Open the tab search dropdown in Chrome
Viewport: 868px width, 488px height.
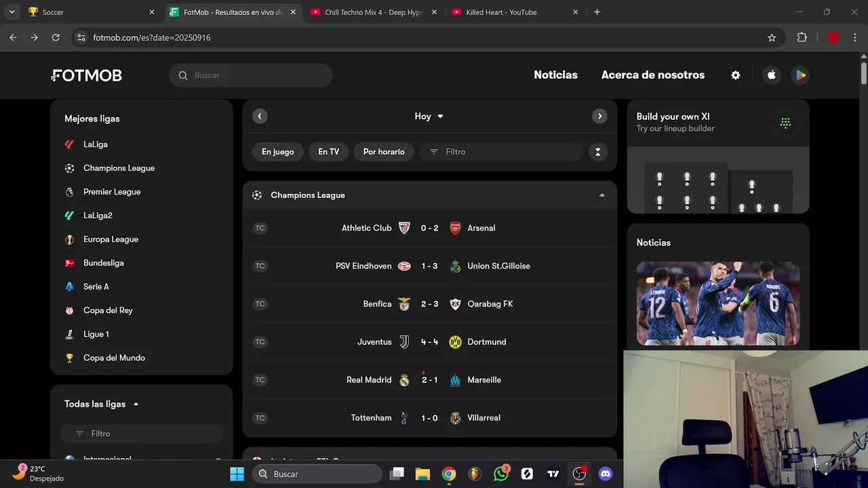coord(12,12)
